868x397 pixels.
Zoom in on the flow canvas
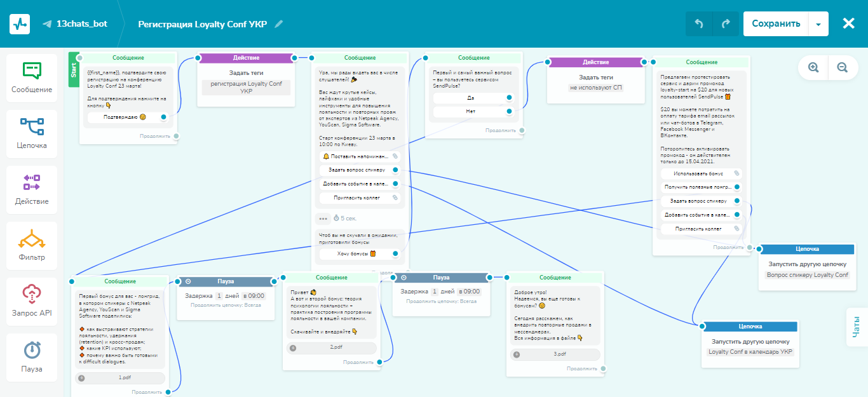813,67
